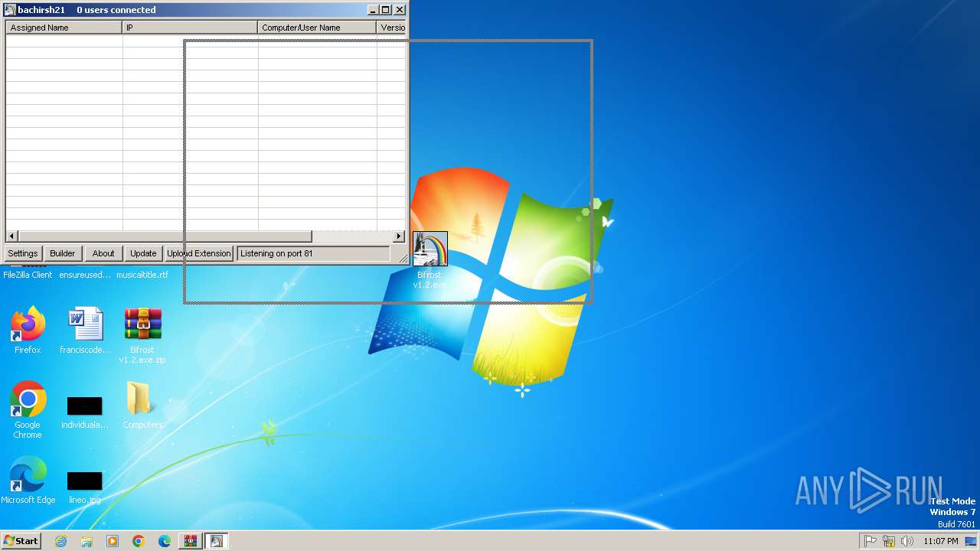
Task: Sort by the IP column header
Action: [190, 28]
